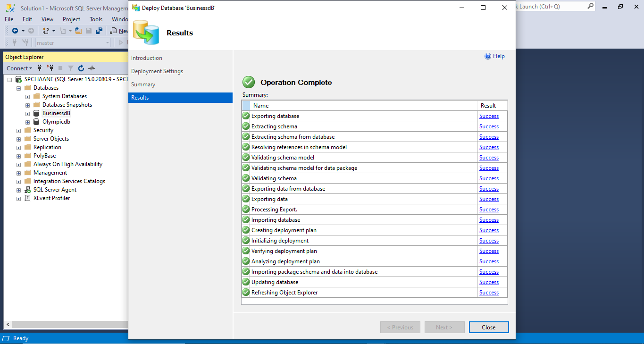This screenshot has width=644, height=344.
Task: Click green check icon beside Exporting database
Action: tap(246, 116)
